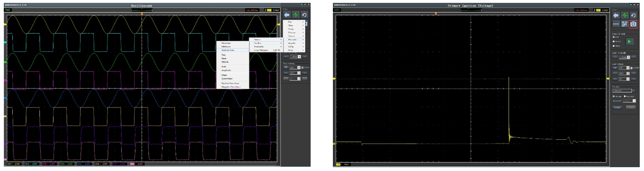Toggle the ON/OFF checkbox in Oscilloscope window
Screen dimensions: 644x171
[x=302, y=67]
